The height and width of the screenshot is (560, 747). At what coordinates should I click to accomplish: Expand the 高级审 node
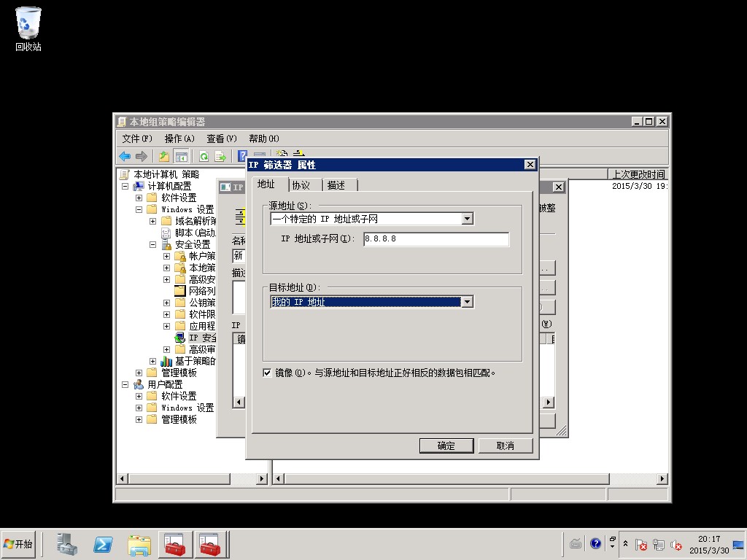pos(167,349)
